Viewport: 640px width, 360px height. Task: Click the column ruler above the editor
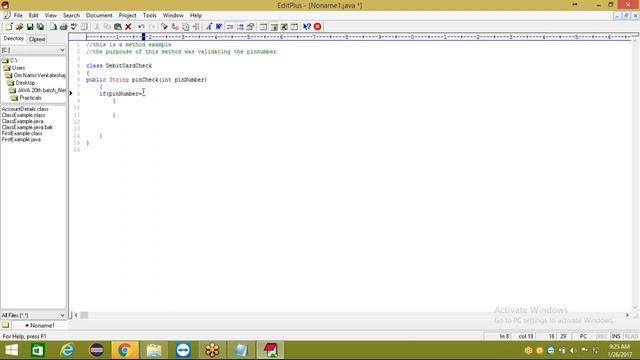point(358,37)
